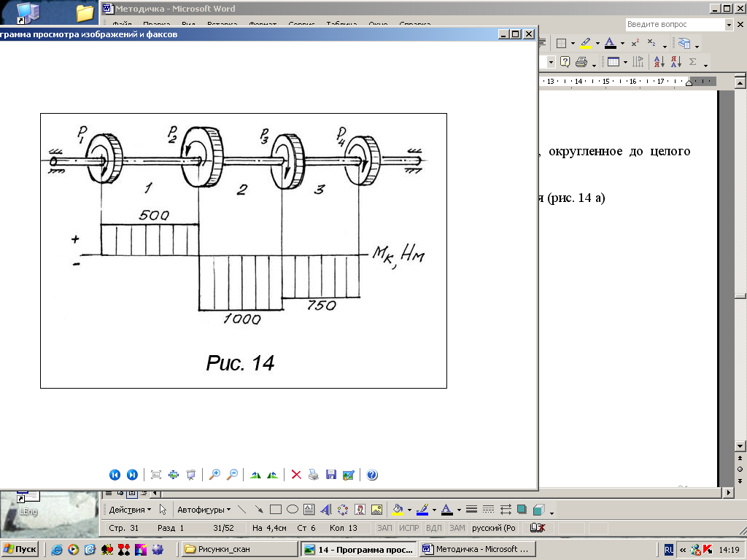This screenshot has height=560, width=747.
Task: Toggle ЗАМ overtype mode indicator
Action: click(x=457, y=528)
